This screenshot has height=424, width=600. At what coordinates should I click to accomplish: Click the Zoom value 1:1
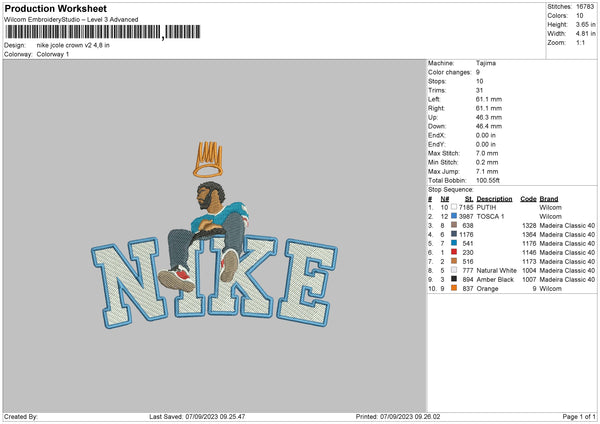click(580, 42)
